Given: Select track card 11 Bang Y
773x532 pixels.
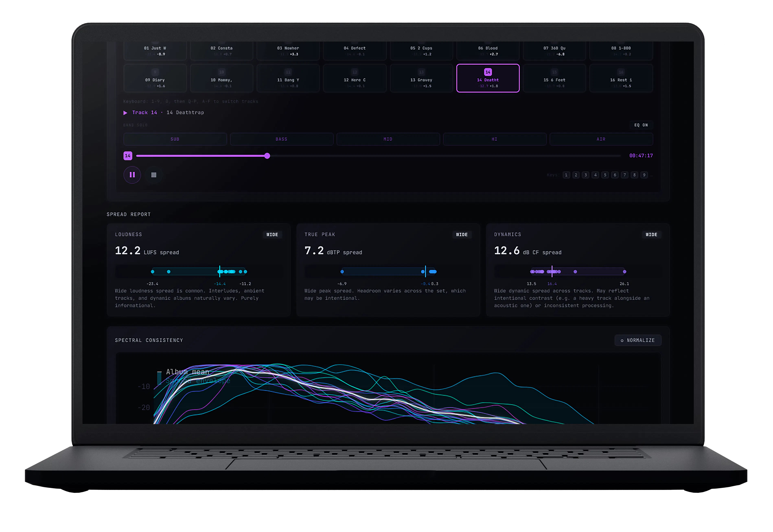Looking at the screenshot, I should pos(288,78).
